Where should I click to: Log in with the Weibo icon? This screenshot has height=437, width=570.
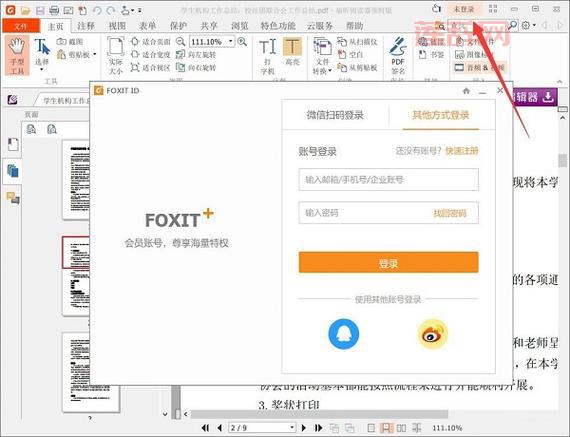(x=432, y=334)
